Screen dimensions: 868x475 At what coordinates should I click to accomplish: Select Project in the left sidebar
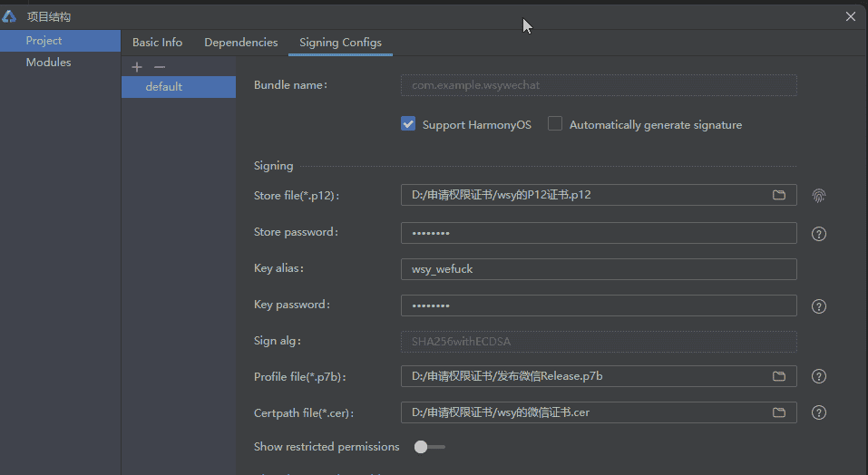pyautogui.click(x=44, y=41)
